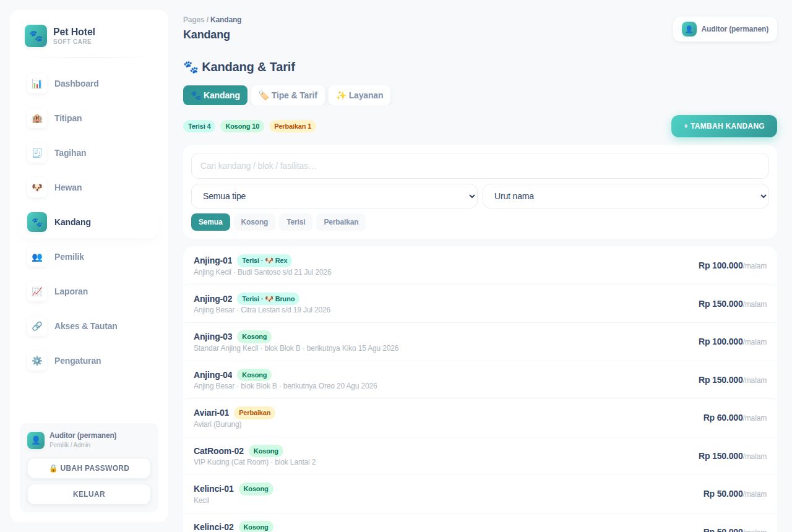Image resolution: width=792 pixels, height=532 pixels.
Task: Click the Titipan hotel icon in sidebar
Action: [x=37, y=118]
